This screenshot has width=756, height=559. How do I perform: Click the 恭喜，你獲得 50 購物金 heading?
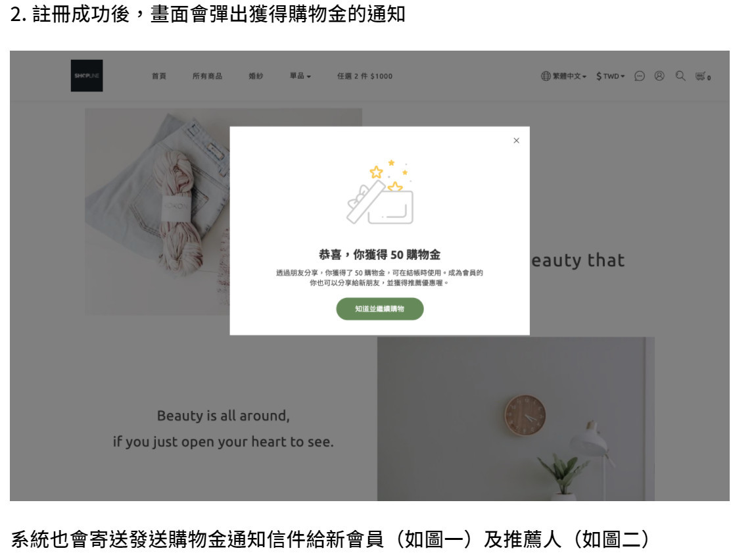(379, 255)
